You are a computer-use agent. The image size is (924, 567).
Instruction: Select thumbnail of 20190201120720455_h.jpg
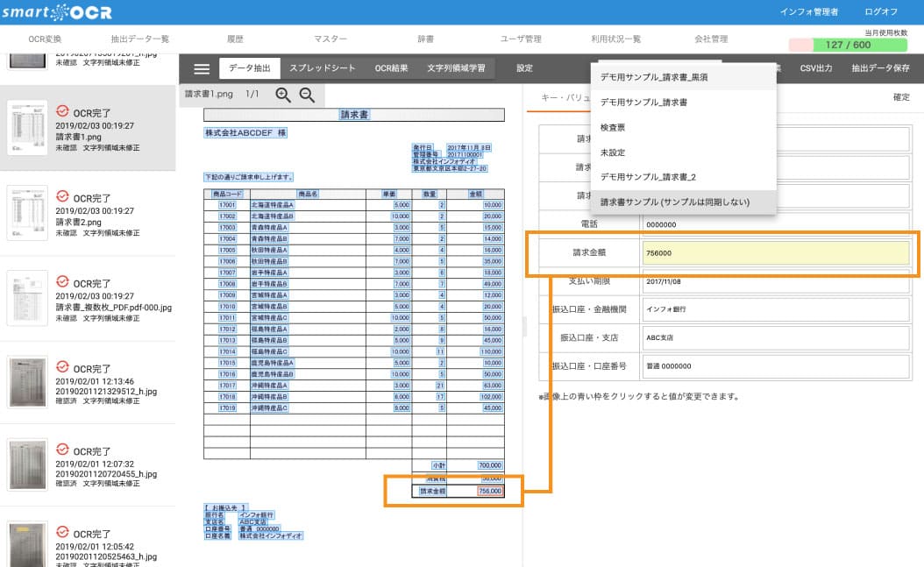[27, 464]
